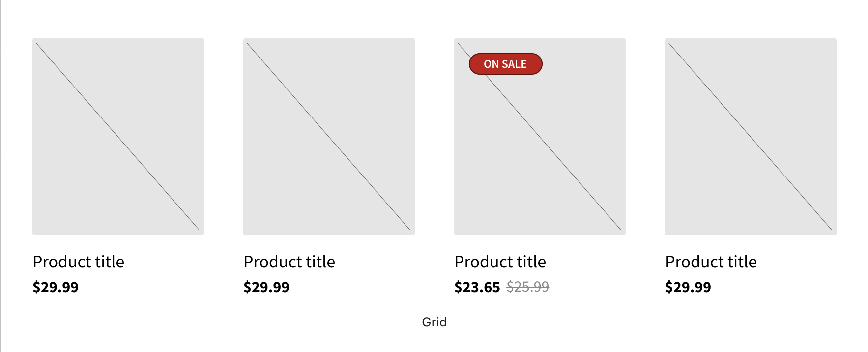Select the fourth Product title link
The height and width of the screenshot is (352, 868).
pyautogui.click(x=711, y=262)
